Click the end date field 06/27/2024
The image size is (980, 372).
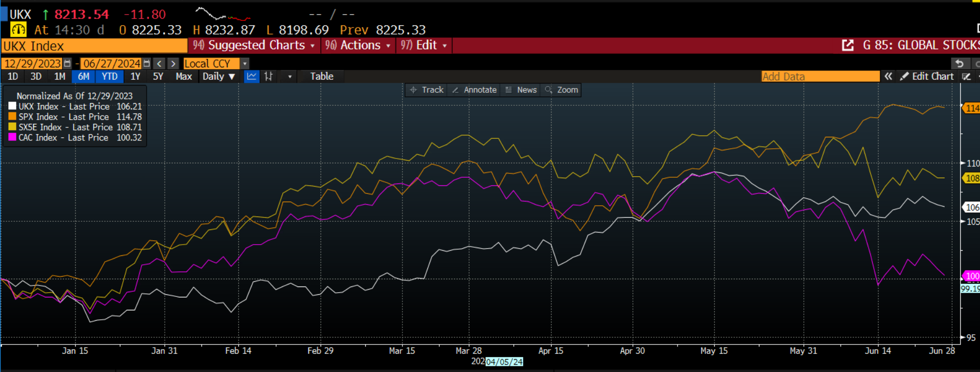click(111, 63)
